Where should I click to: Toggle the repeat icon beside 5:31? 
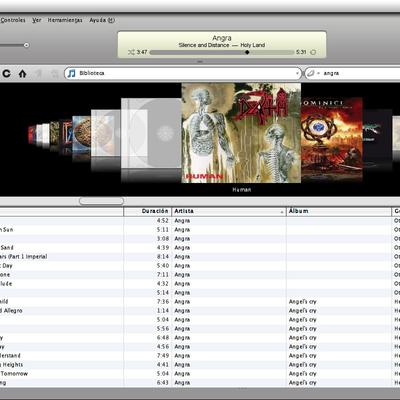click(313, 52)
